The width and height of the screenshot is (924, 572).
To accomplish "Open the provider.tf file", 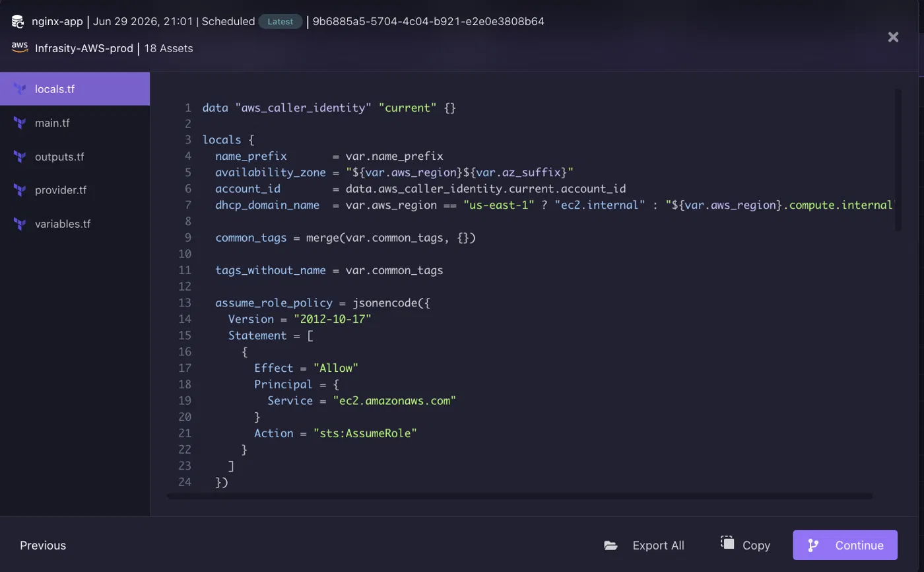I will (x=75, y=190).
